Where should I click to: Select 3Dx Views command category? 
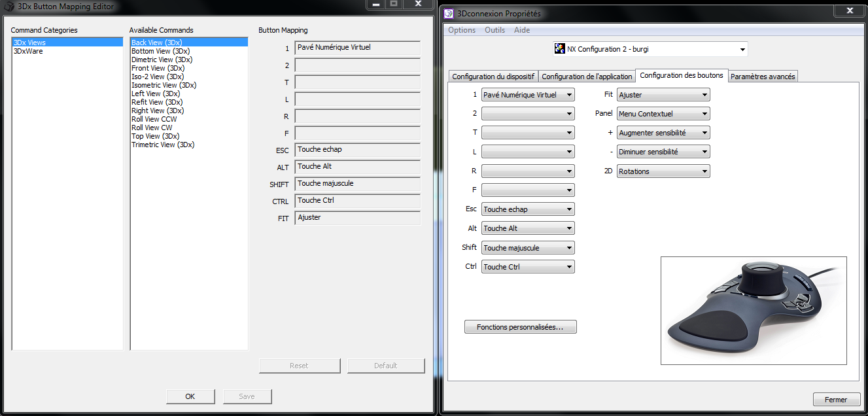(x=67, y=43)
